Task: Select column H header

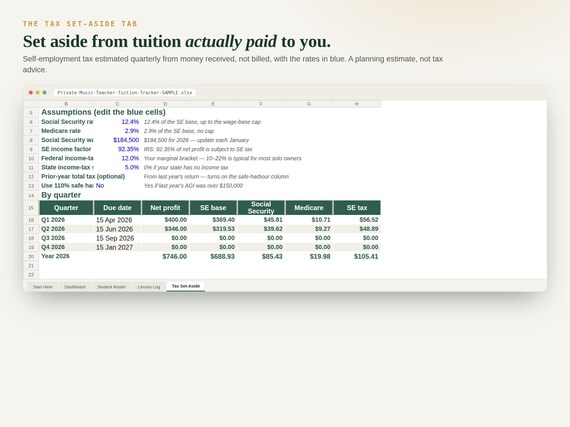Action: [x=357, y=104]
